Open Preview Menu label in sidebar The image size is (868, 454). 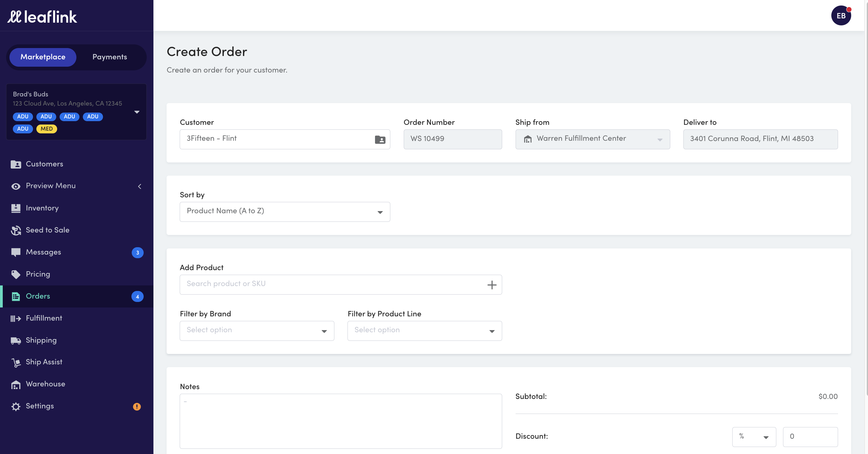50,186
